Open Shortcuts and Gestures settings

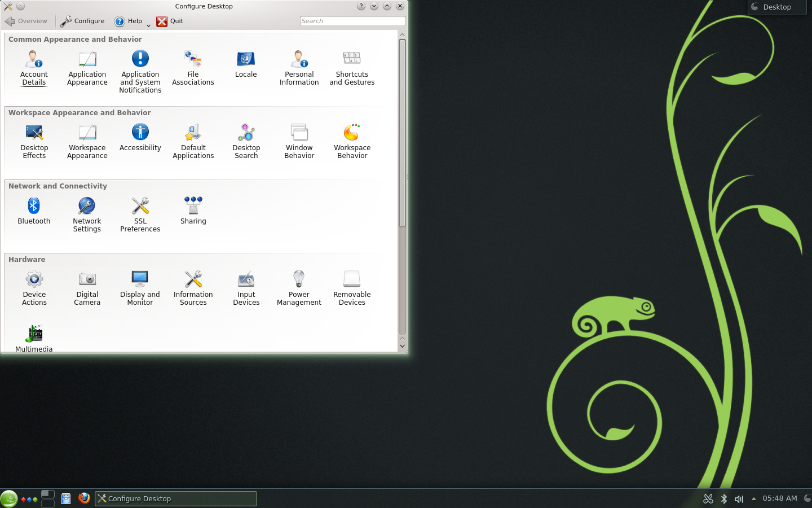[352, 68]
